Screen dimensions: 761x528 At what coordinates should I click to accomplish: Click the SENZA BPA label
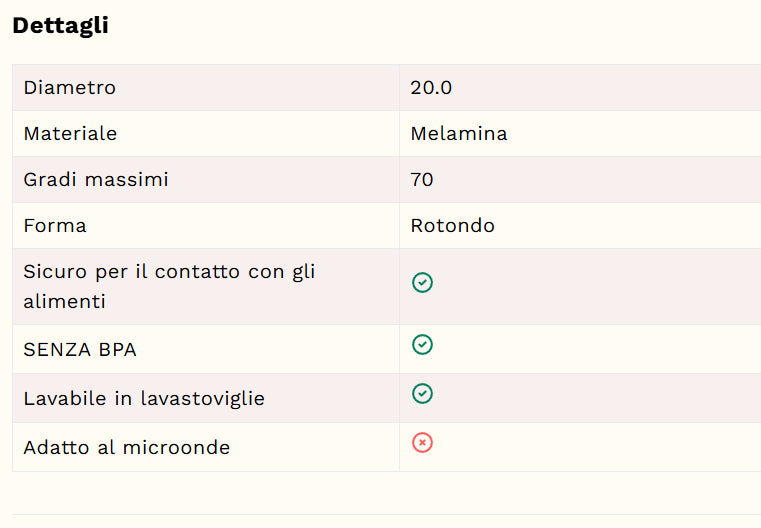(80, 349)
